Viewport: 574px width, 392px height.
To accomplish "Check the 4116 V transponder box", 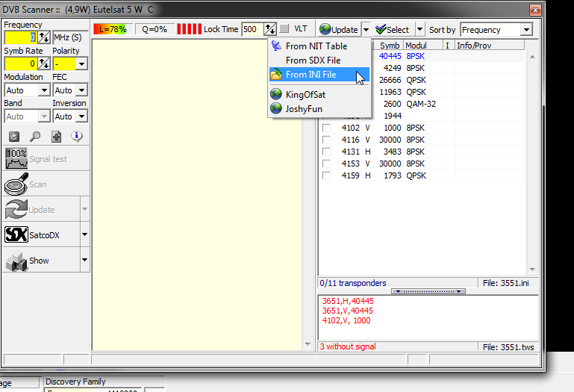I will coord(326,140).
